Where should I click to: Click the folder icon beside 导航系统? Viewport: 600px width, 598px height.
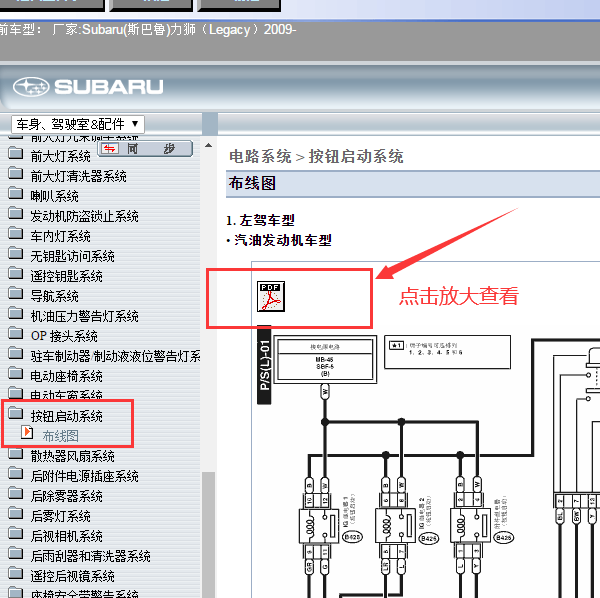16,292
